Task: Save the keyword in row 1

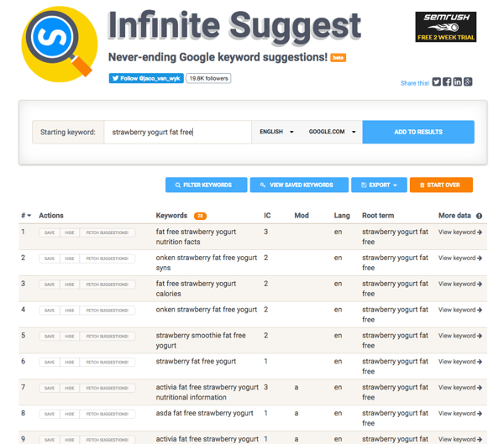Action: coord(50,232)
